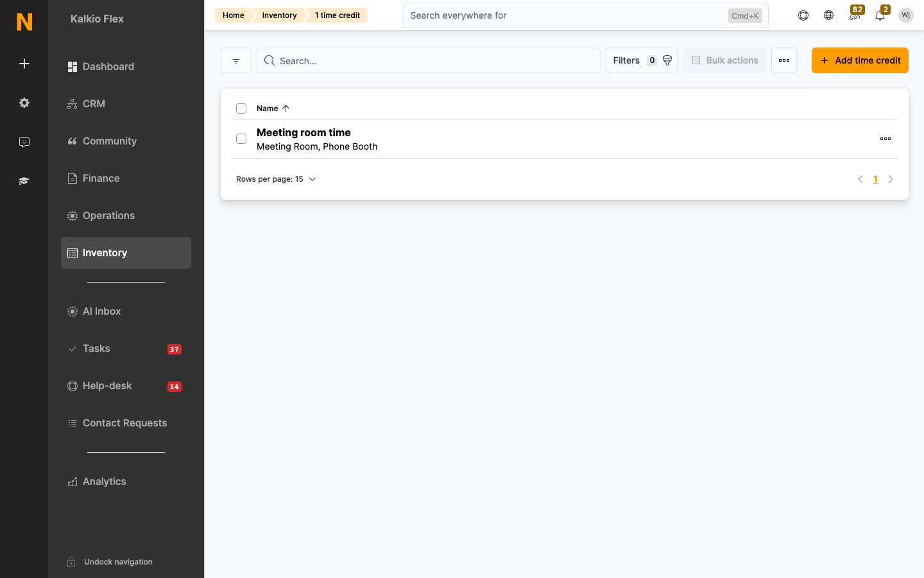This screenshot has height=578, width=924.
Task: Click Home breadcrumb
Action: click(x=233, y=15)
